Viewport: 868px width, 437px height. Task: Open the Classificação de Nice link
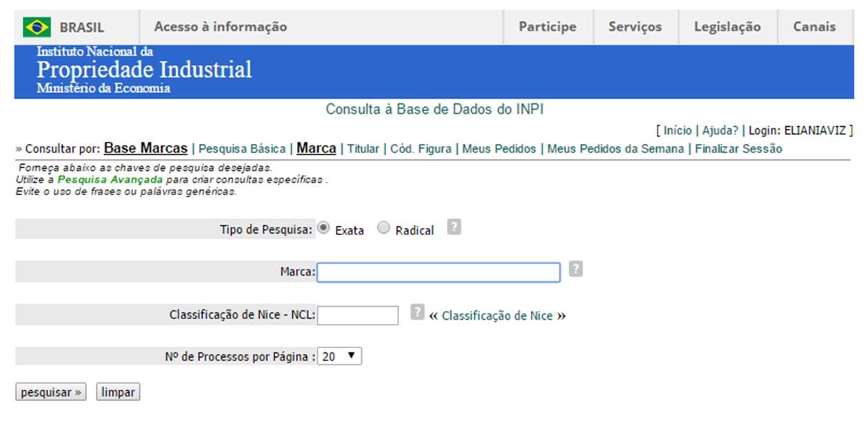pyautogui.click(x=497, y=316)
